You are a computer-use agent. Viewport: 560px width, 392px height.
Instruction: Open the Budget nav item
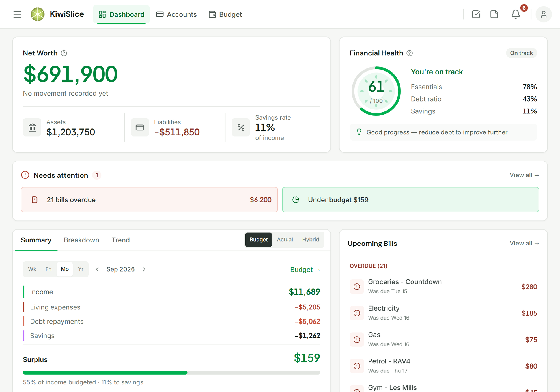pyautogui.click(x=225, y=14)
